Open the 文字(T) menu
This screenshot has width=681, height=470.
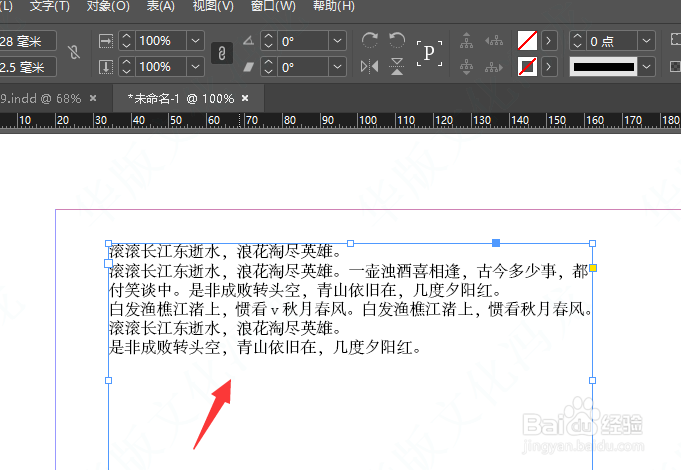pos(50,6)
